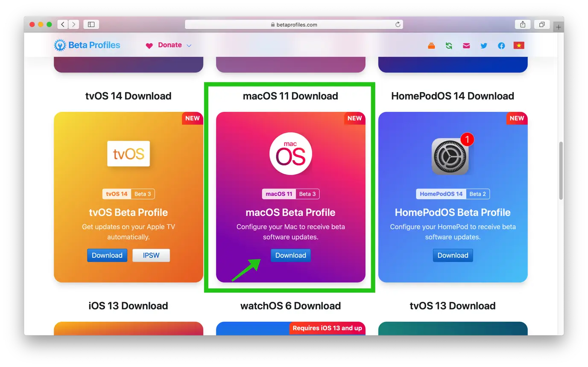Click the macOS 11 version badge
This screenshot has width=588, height=367.
point(279,194)
